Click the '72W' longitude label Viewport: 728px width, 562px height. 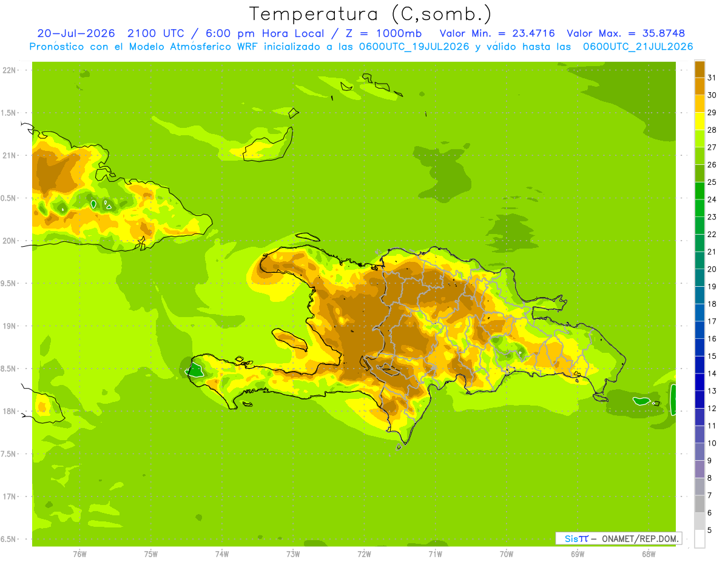click(364, 554)
